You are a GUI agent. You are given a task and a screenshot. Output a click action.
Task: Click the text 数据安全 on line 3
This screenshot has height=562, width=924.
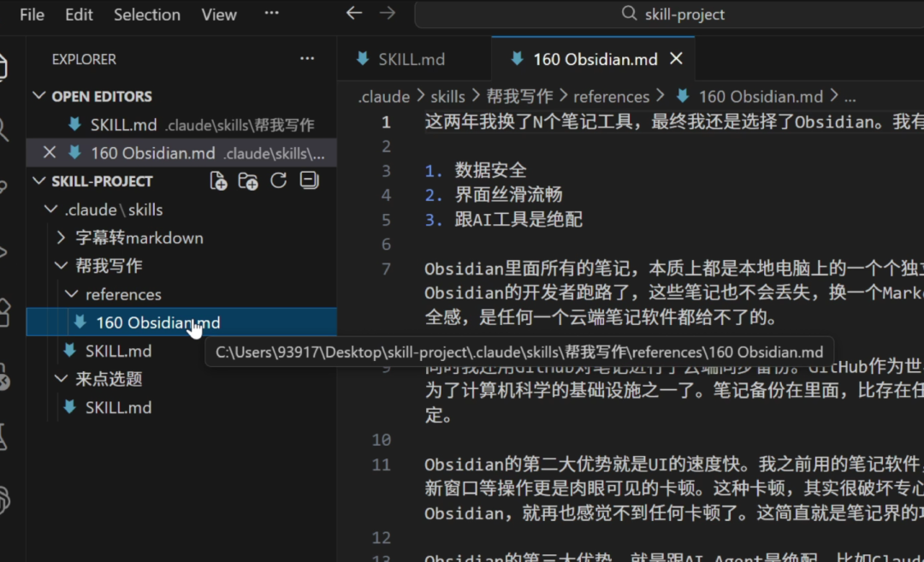click(x=490, y=170)
